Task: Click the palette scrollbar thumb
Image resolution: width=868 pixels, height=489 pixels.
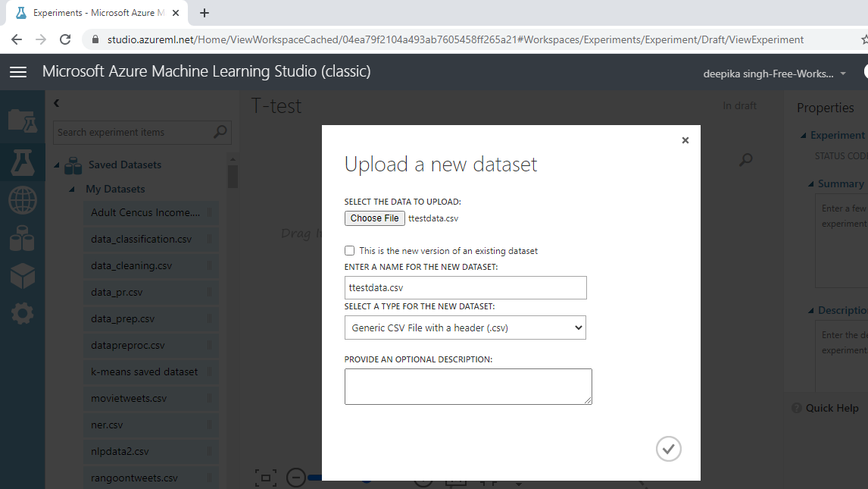Action: (x=233, y=177)
